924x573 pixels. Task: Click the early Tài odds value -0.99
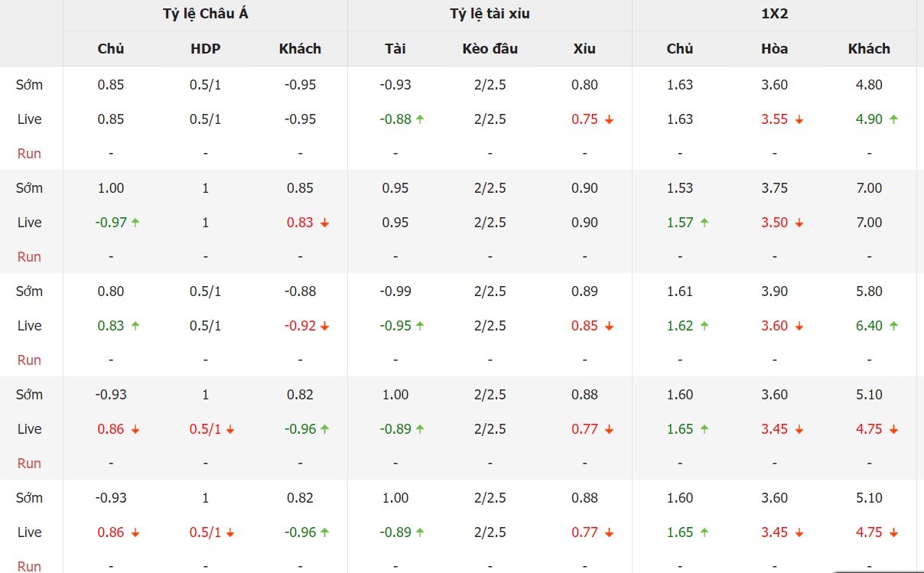click(x=395, y=291)
